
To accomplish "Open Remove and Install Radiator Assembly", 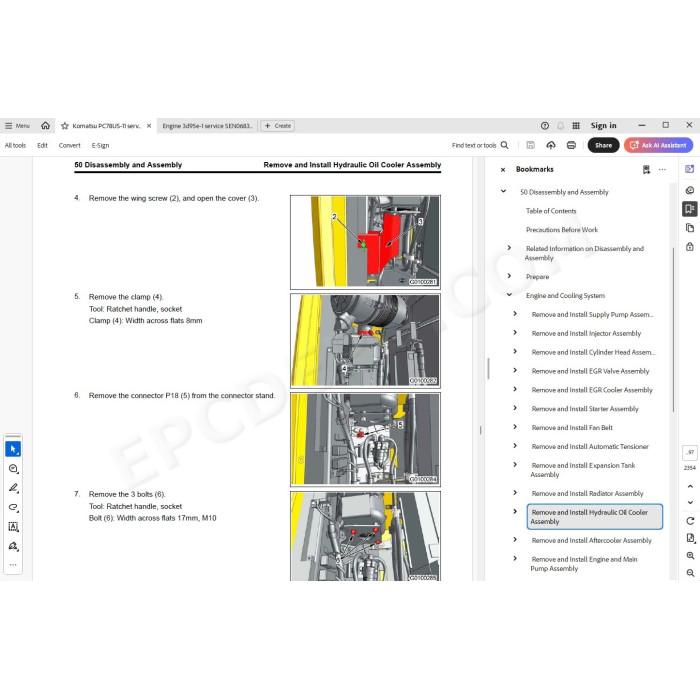I will [x=587, y=493].
